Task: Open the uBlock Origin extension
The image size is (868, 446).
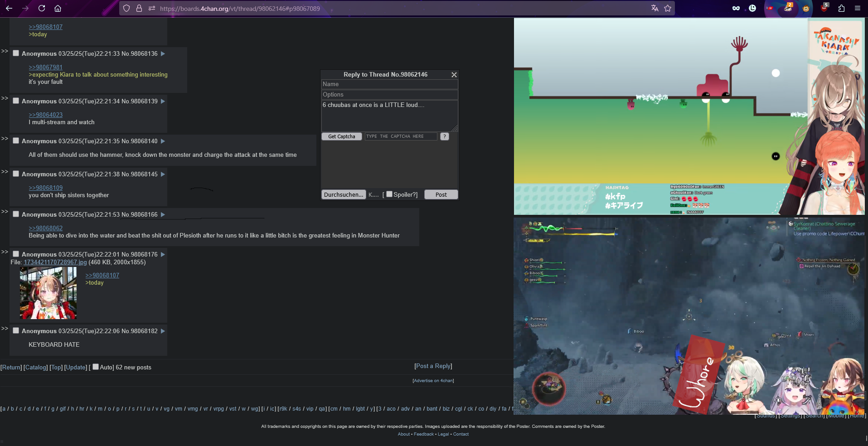Action: pos(824,8)
